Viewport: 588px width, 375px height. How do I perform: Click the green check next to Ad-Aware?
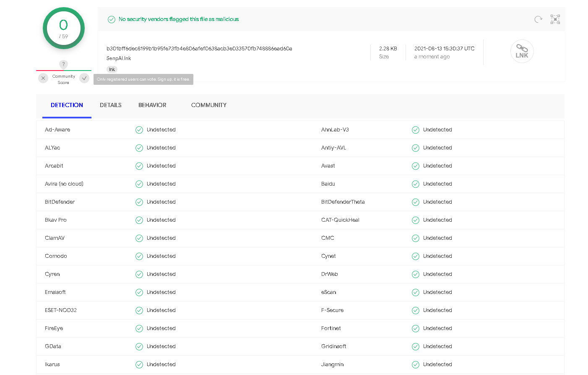pos(139,130)
